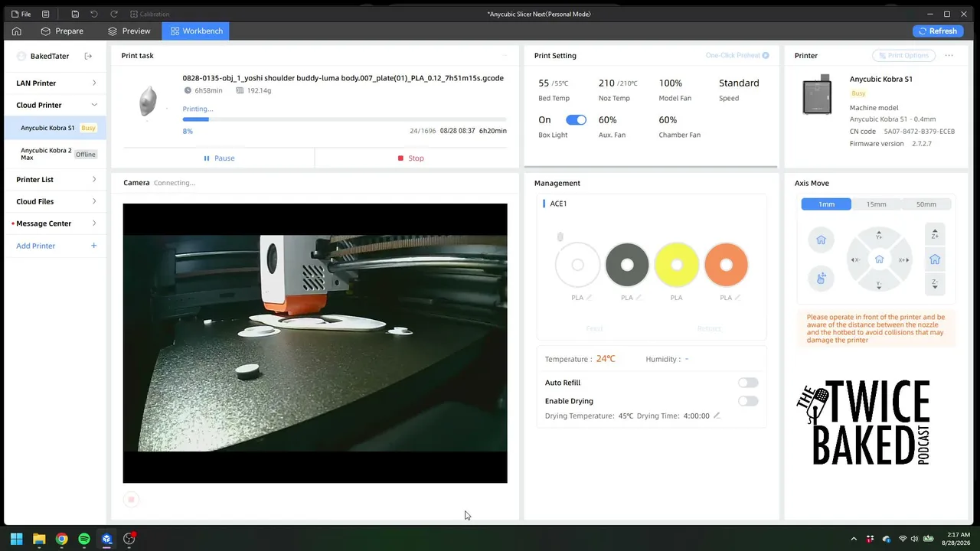
Task: Click the Refresh button
Action: coord(938,31)
